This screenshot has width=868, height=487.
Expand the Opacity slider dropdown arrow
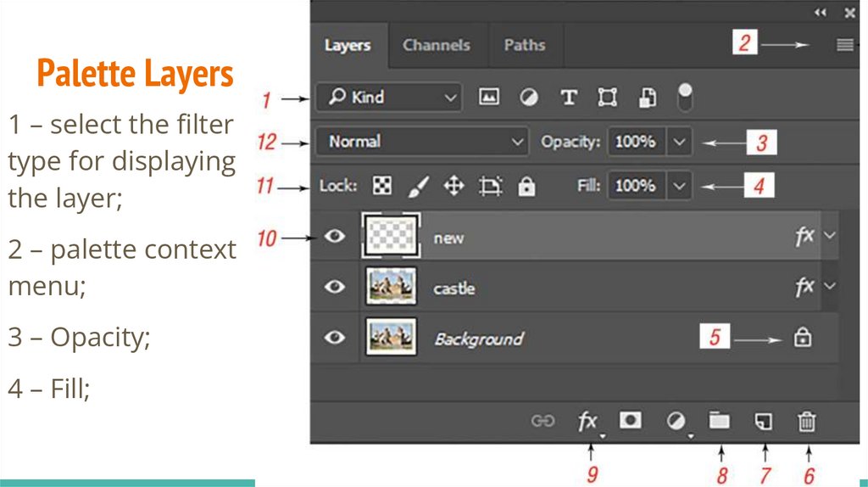click(x=679, y=142)
